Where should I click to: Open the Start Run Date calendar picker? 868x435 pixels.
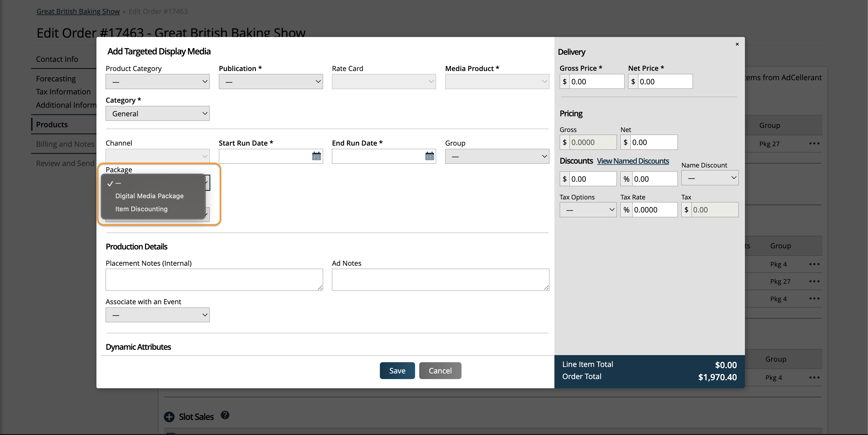(316, 156)
